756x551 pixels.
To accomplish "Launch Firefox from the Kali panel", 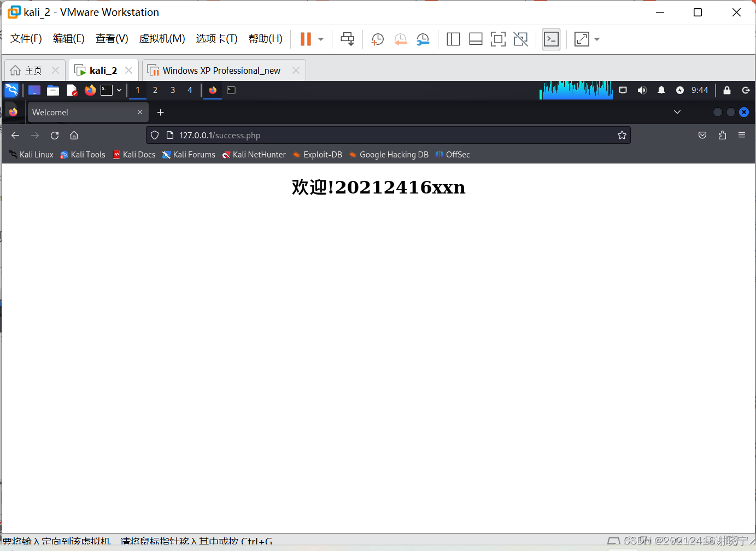I will [90, 90].
